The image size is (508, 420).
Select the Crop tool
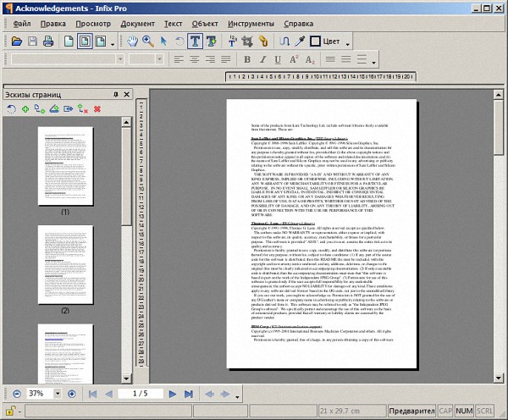click(x=248, y=41)
